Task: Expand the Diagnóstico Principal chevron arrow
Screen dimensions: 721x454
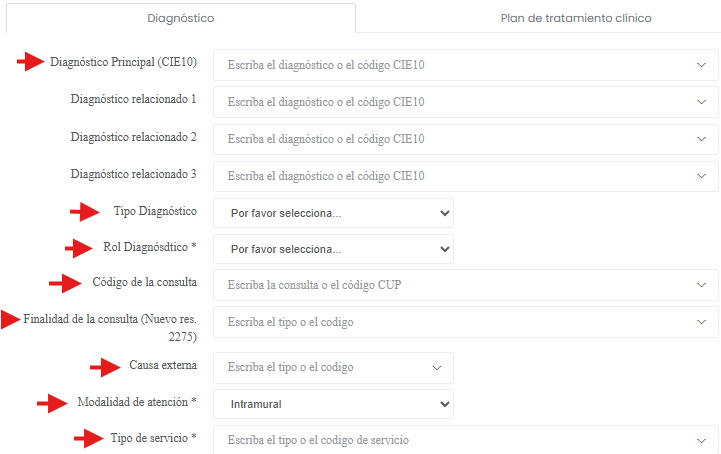Action: coord(701,65)
